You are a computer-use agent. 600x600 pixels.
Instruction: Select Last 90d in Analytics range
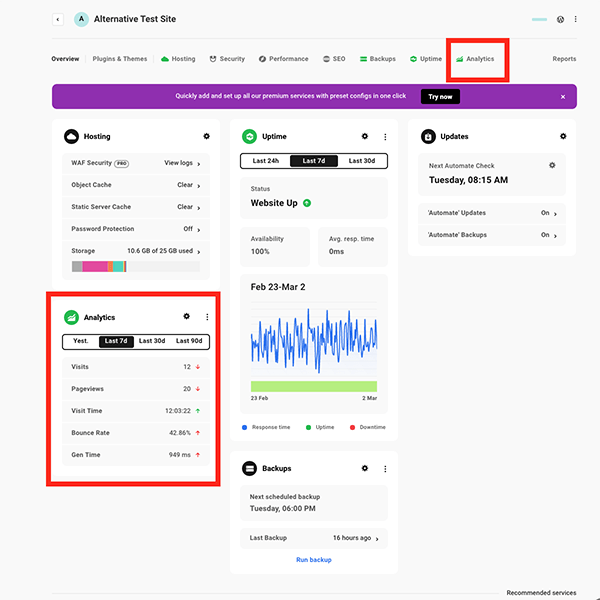tap(189, 341)
